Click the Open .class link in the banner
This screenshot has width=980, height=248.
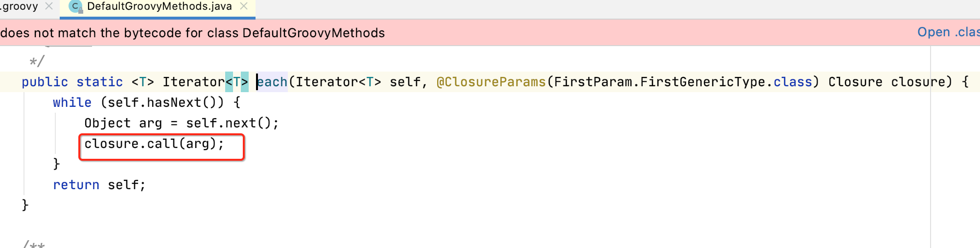pos(948,32)
